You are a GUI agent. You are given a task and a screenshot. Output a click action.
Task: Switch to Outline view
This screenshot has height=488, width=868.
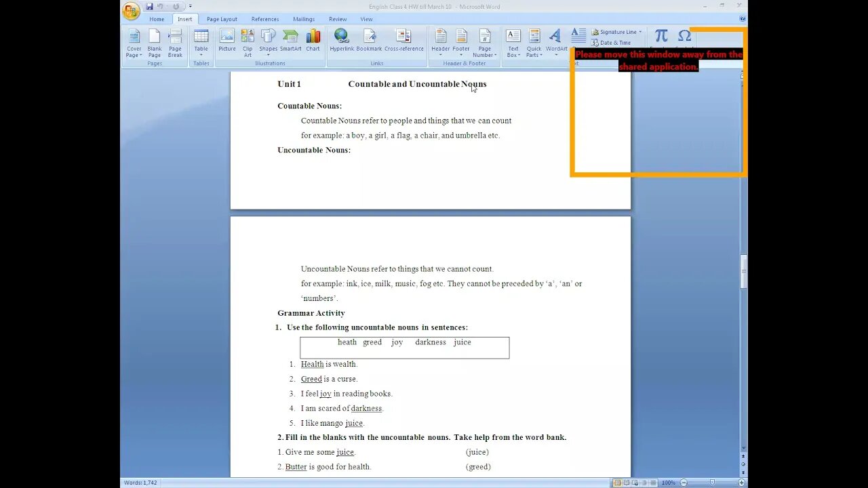click(644, 483)
